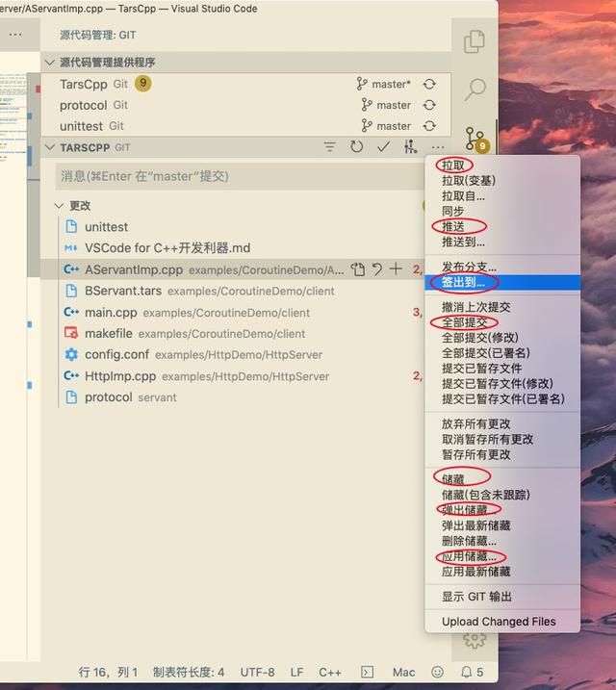Open notifications bell showing 5
The image size is (616, 690).
click(473, 672)
